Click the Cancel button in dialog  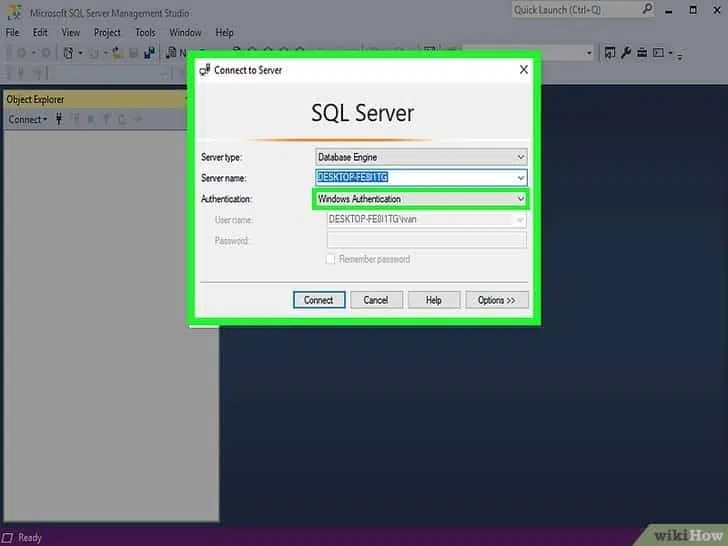click(376, 300)
